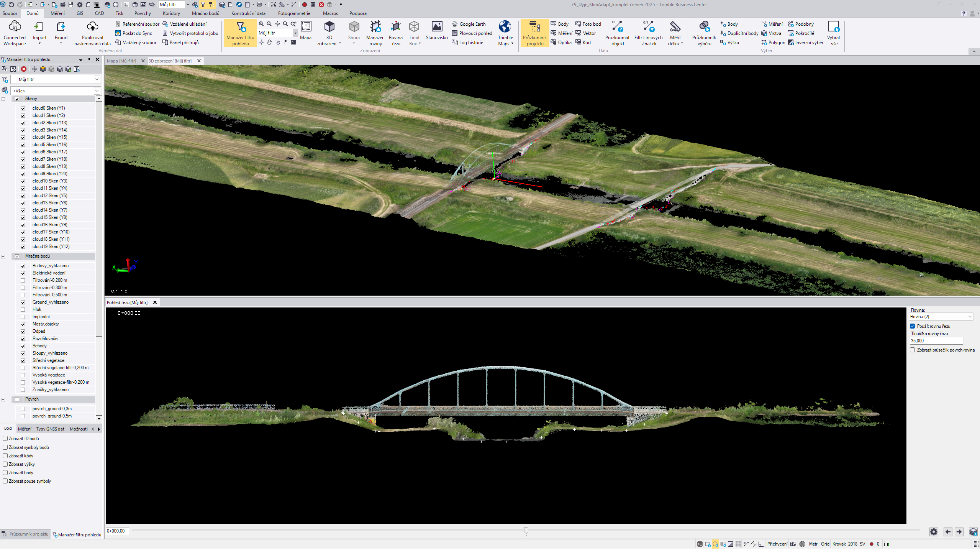Click Log historie button

click(x=467, y=43)
